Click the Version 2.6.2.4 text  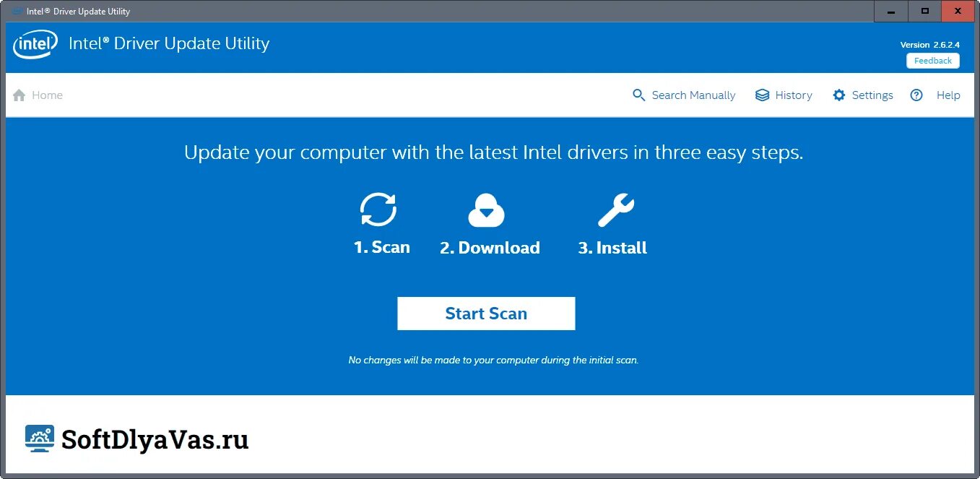click(929, 45)
